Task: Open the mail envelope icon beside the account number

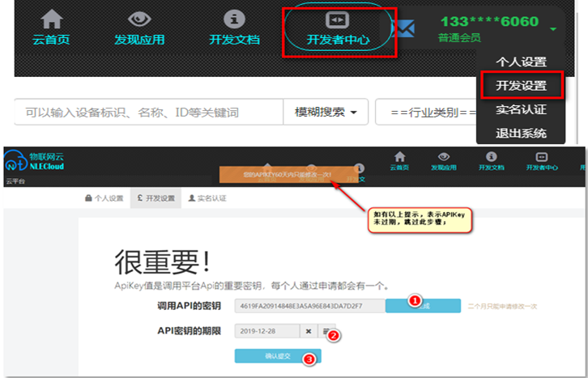Action: [405, 28]
